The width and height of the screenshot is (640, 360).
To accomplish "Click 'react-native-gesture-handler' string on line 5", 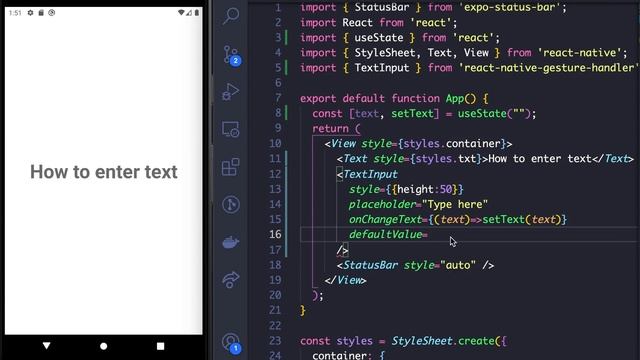I will tap(548, 68).
